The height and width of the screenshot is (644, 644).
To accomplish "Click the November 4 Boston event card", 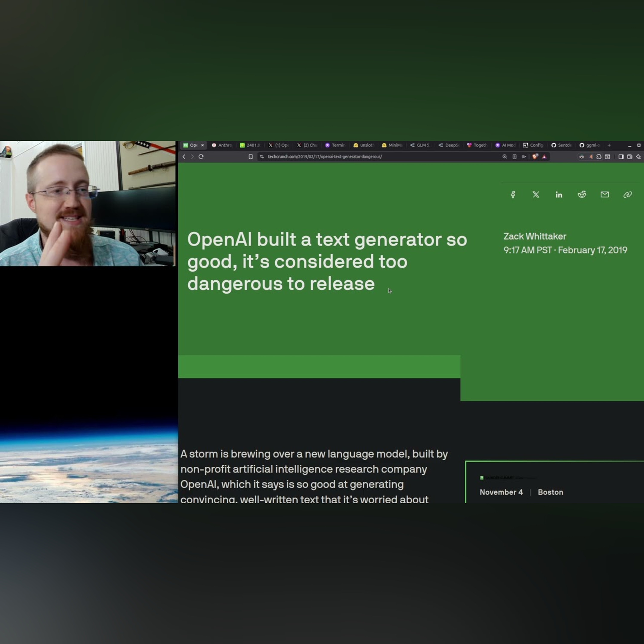I will 555,482.
